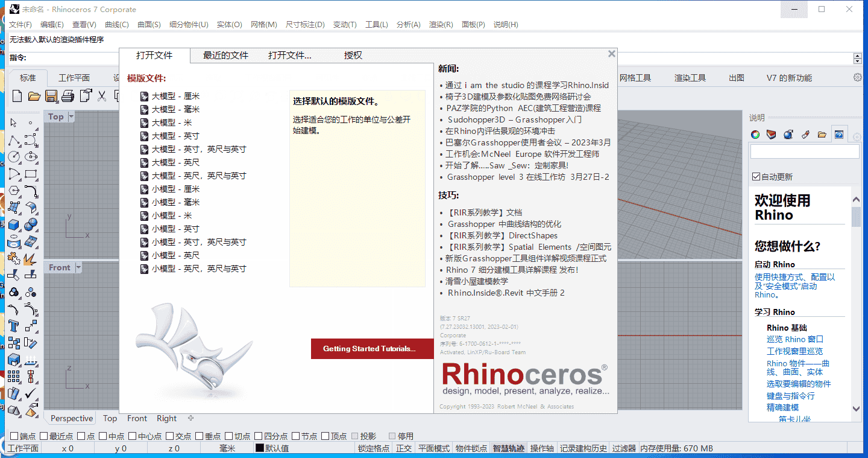This screenshot has height=458, width=868.
Task: Switch to the 最近的文件 tab
Action: click(225, 55)
